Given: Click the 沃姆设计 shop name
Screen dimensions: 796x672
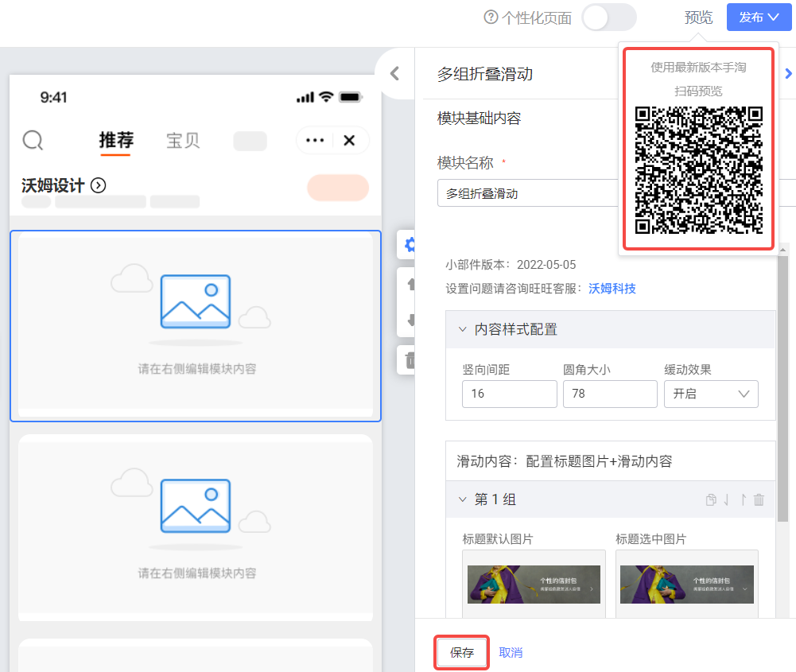Looking at the screenshot, I should (x=52, y=186).
